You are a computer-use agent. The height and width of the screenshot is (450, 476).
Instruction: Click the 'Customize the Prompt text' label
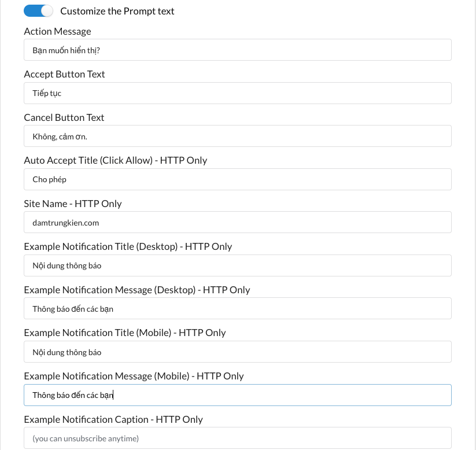pos(117,11)
